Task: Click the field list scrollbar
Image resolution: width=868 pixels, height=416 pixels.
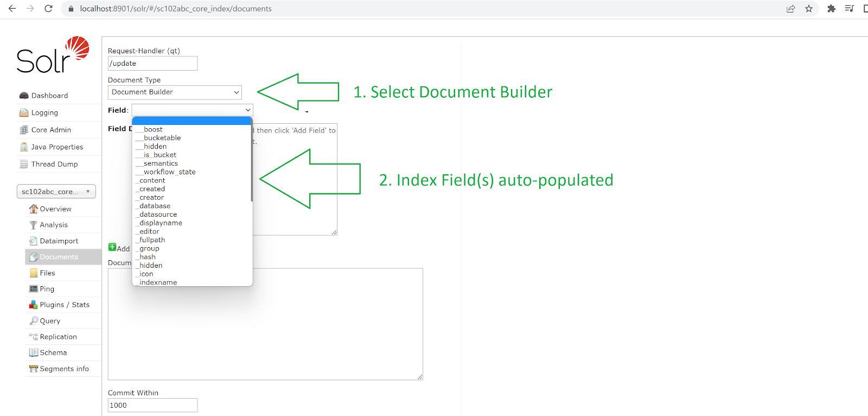Action: 252,163
